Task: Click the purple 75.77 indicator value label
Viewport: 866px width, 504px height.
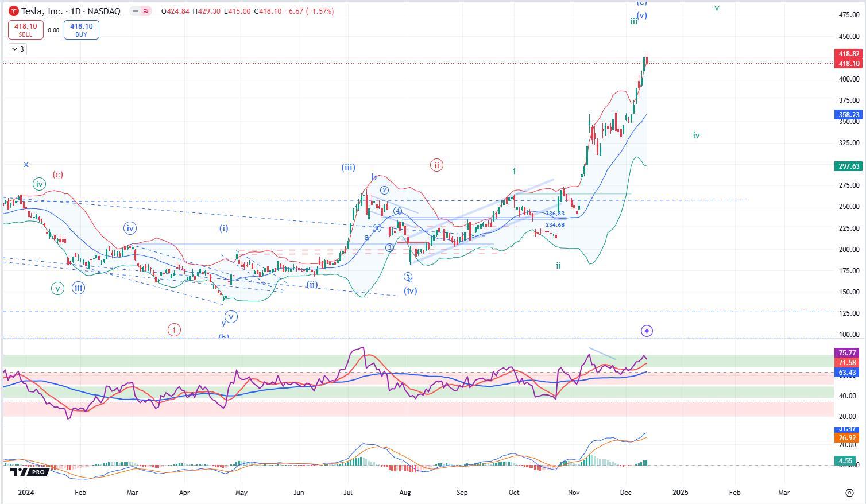Action: click(847, 353)
